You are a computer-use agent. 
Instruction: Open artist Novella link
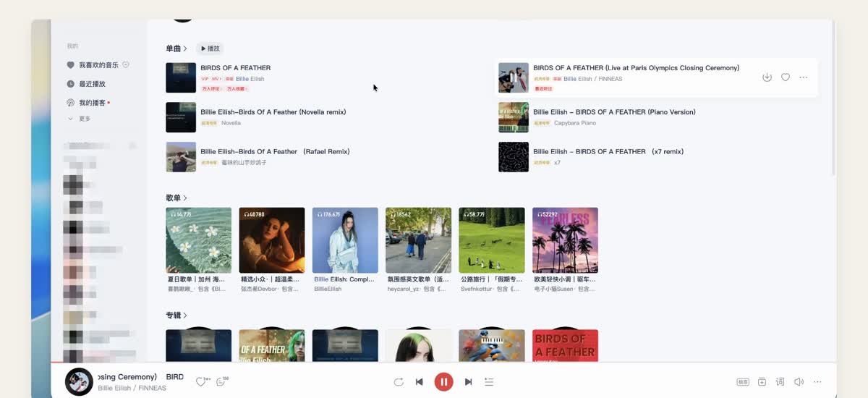pos(231,123)
